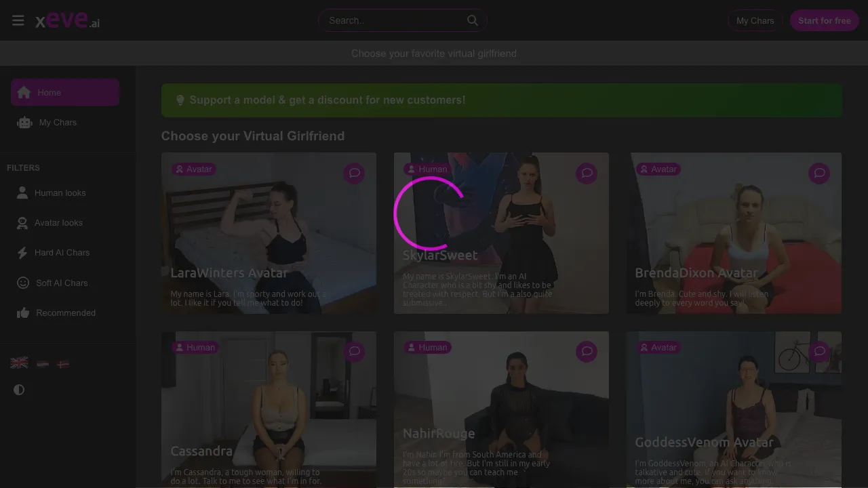This screenshot has height=488, width=868.
Task: Open chat bubble on LaraWinters Avatar card
Action: coord(354,173)
